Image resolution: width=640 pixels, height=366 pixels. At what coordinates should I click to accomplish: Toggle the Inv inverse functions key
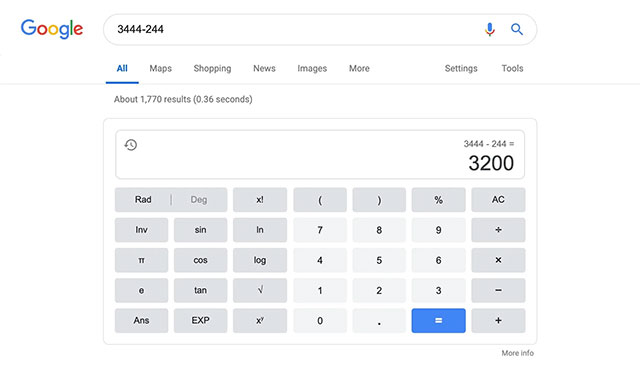click(x=141, y=230)
